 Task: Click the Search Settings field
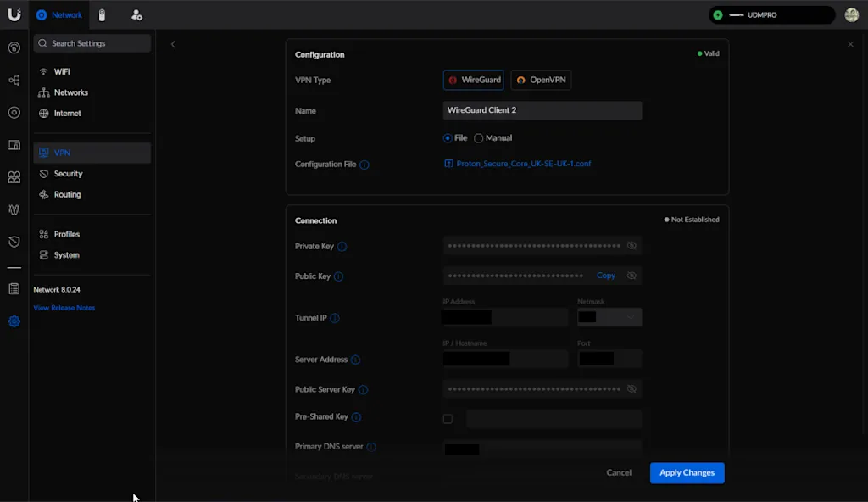pyautogui.click(x=92, y=43)
